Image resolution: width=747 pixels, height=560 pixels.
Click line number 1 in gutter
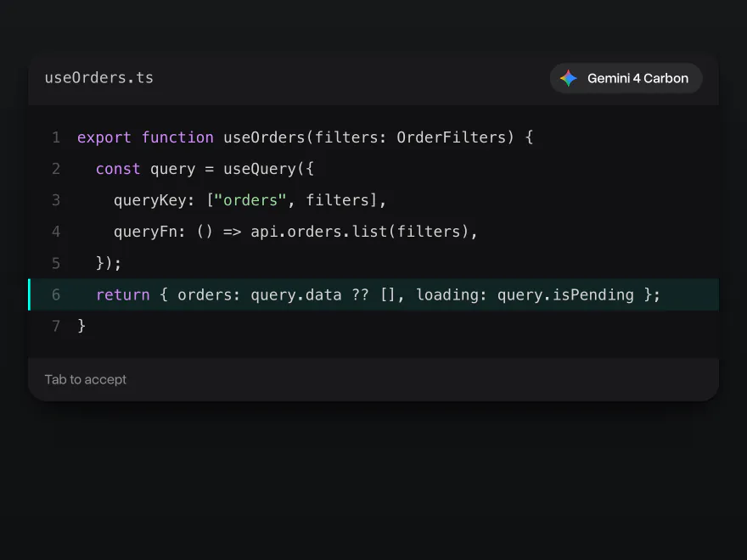(56, 137)
